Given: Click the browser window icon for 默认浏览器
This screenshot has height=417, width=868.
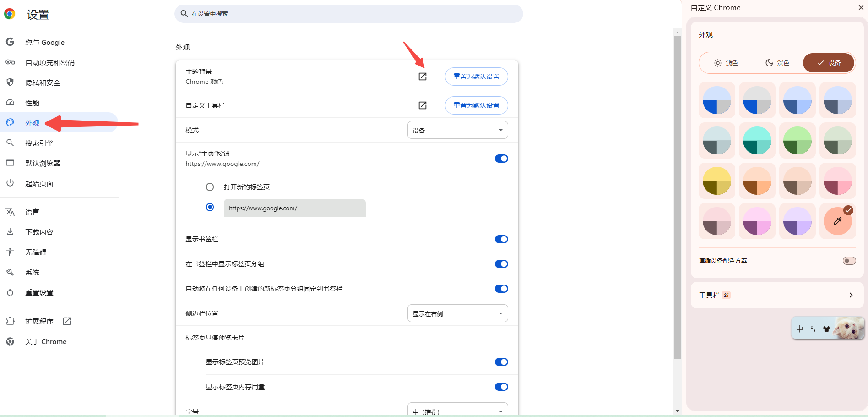Looking at the screenshot, I should [10, 163].
